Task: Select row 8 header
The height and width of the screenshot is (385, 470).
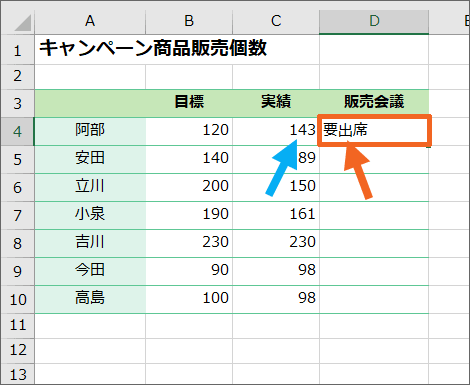Action: point(17,243)
